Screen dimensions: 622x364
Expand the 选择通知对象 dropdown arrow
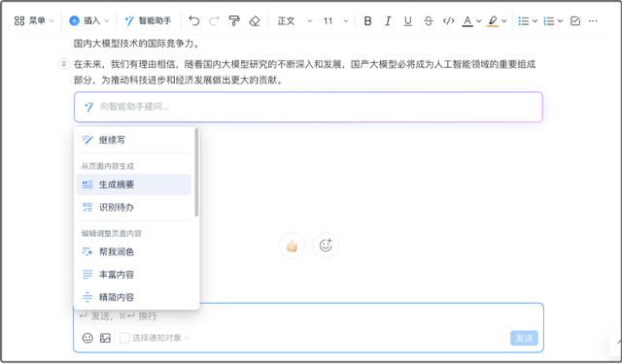point(187,338)
